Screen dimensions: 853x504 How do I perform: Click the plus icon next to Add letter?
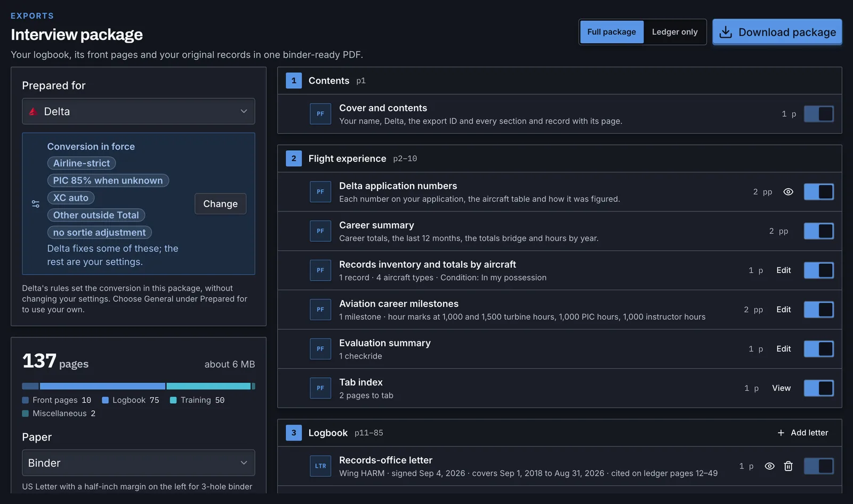[x=781, y=433]
